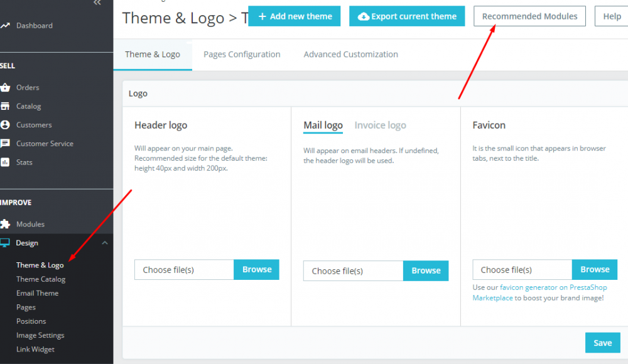Image resolution: width=628 pixels, height=364 pixels.
Task: Click the Help button
Action: 612,16
